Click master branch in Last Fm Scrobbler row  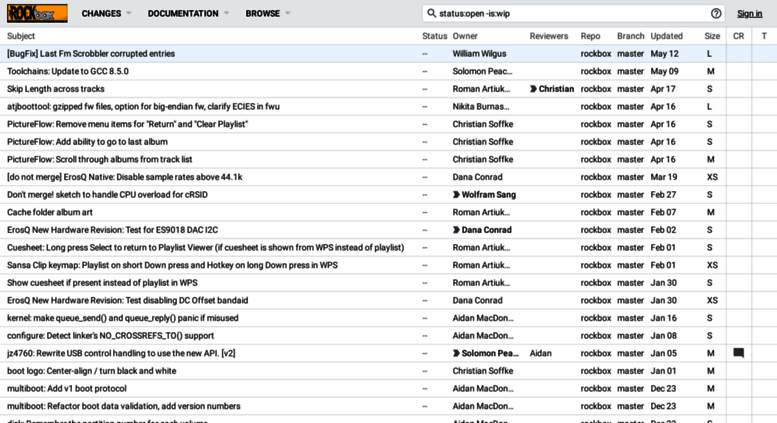pyautogui.click(x=630, y=53)
